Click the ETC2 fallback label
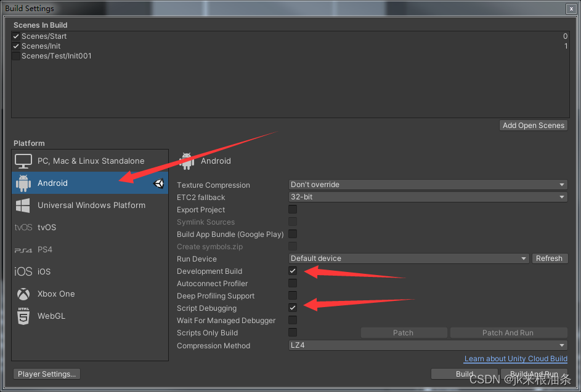Viewport: 581px width, 392px height. [x=201, y=198]
